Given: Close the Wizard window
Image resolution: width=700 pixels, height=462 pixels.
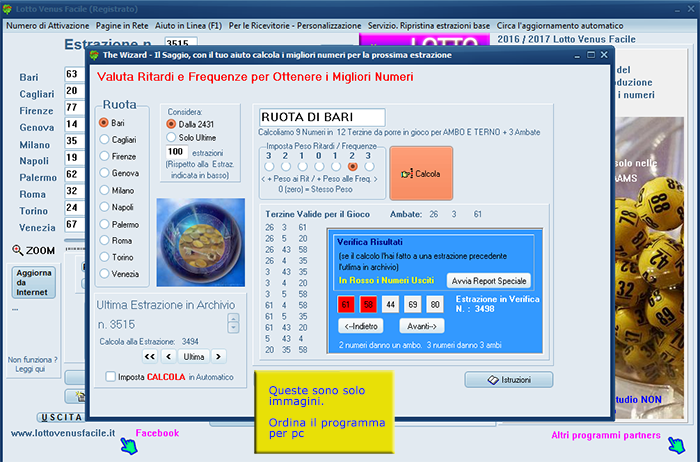Looking at the screenshot, I should click(x=604, y=54).
